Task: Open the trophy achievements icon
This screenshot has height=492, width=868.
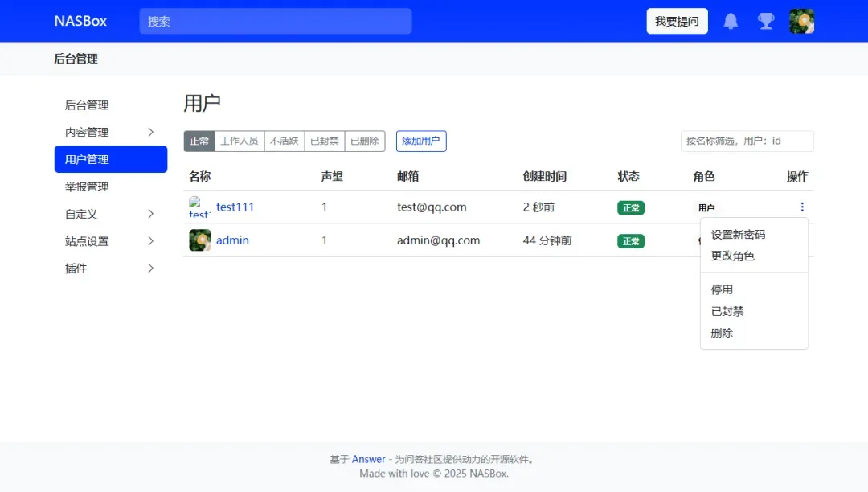Action: [766, 21]
